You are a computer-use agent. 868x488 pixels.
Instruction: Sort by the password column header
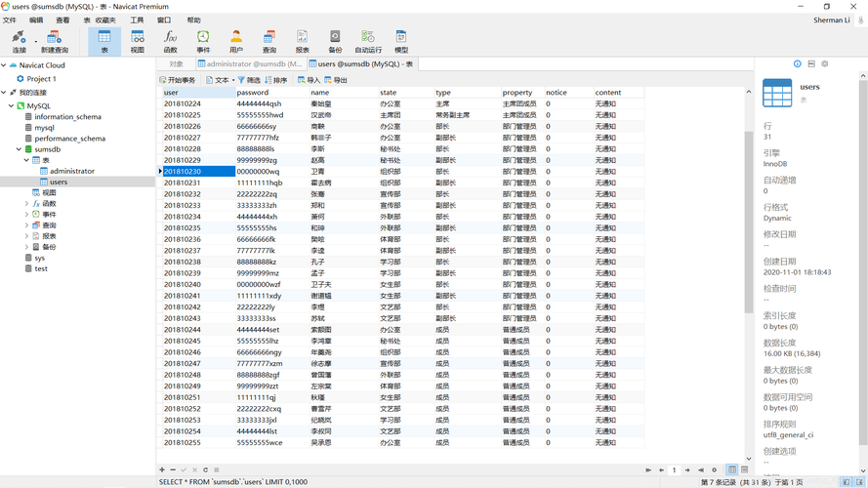coord(272,93)
